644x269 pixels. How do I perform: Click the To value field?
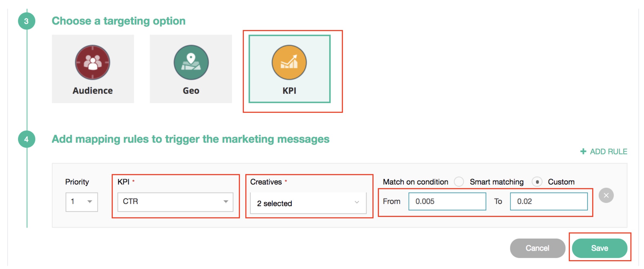[x=549, y=201]
